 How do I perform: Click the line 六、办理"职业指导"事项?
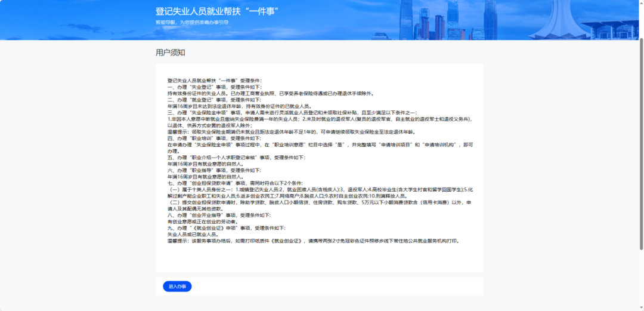pos(214,170)
